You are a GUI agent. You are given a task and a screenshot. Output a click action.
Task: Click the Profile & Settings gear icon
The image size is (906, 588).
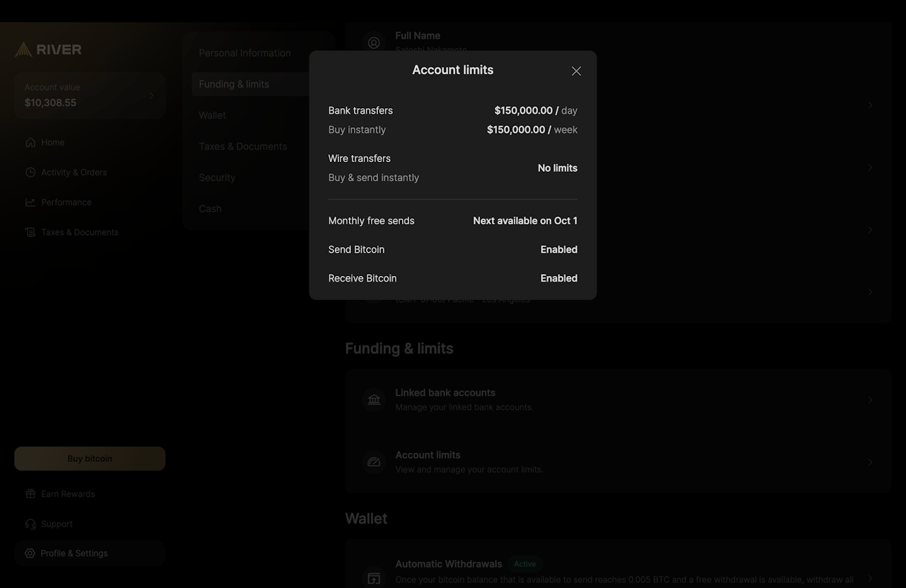pyautogui.click(x=30, y=553)
